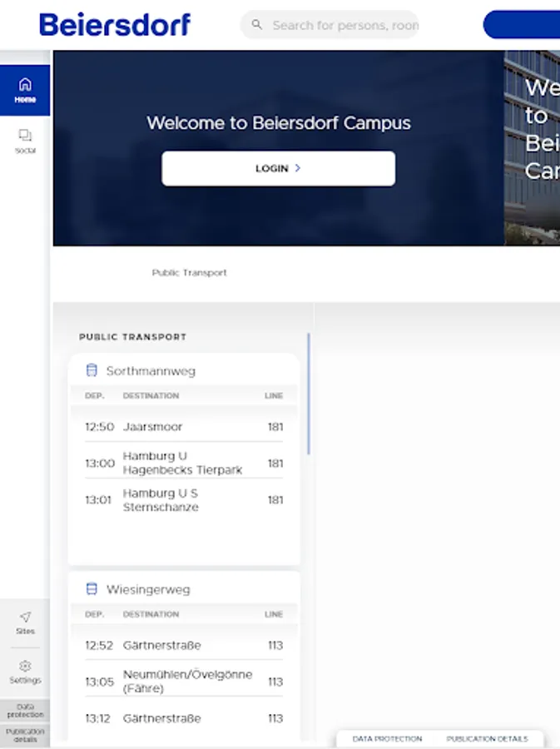Click the PUBLIC TRANSPORT heading
This screenshot has width=560, height=749.
click(133, 337)
